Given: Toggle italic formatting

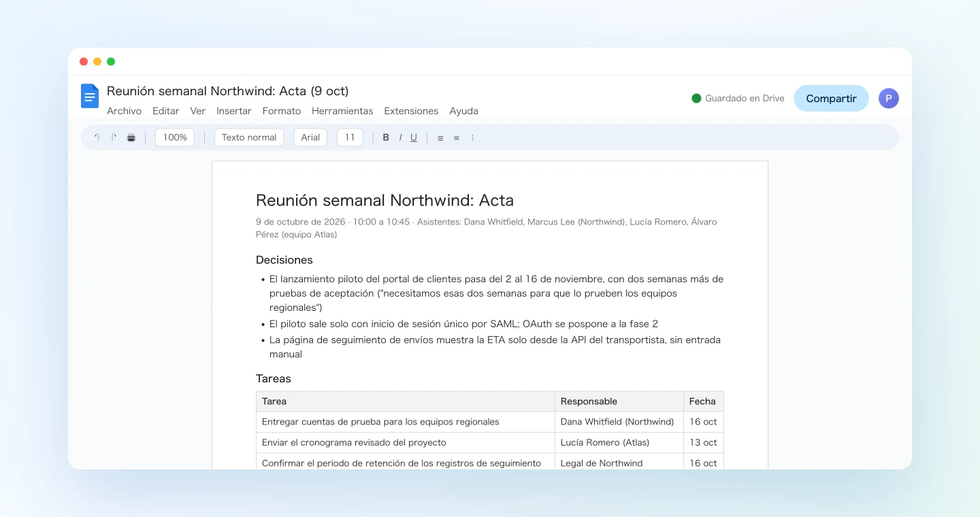Looking at the screenshot, I should [x=400, y=137].
